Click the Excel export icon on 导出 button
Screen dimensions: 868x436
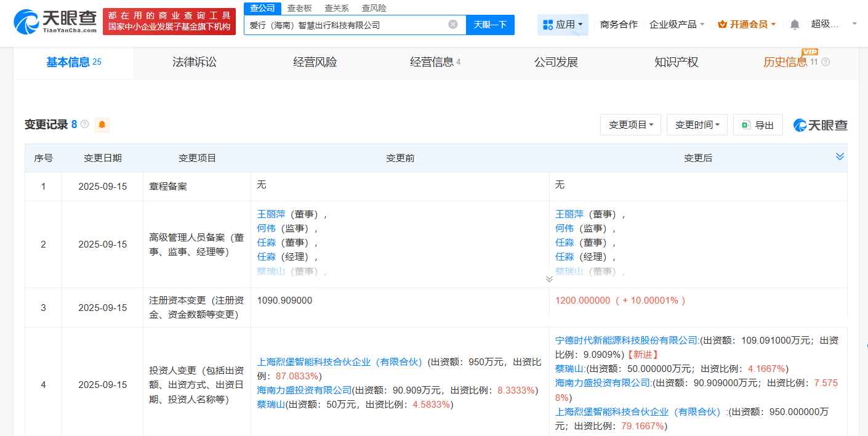[746, 124]
